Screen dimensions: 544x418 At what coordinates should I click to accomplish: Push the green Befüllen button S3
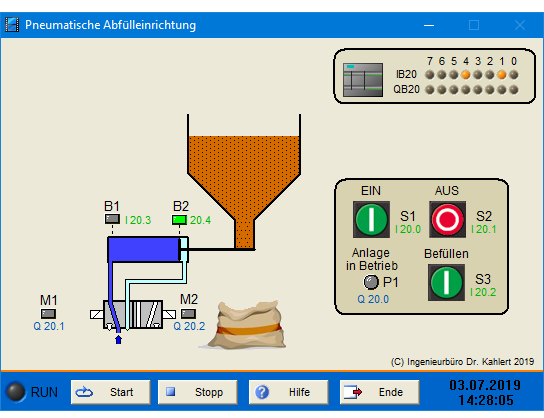[446, 282]
